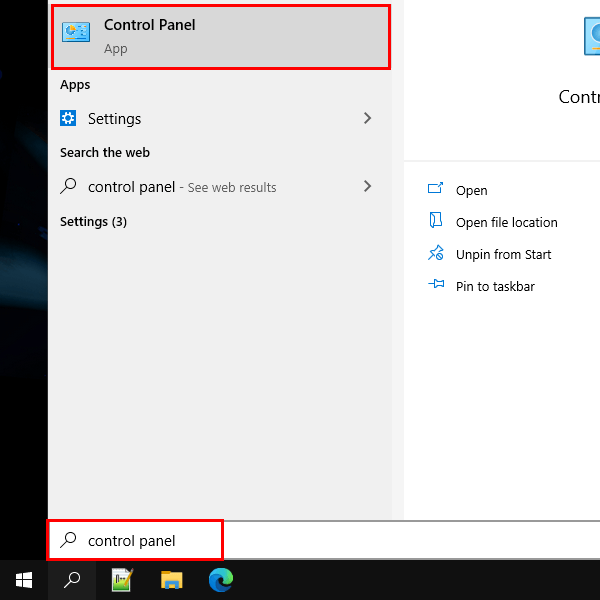Click large Control Panel icon in preview pane
Screen dimensions: 600x600
tap(592, 36)
